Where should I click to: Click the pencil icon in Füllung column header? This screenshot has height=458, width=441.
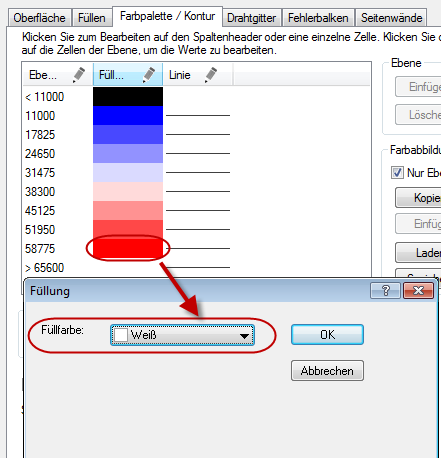149,75
